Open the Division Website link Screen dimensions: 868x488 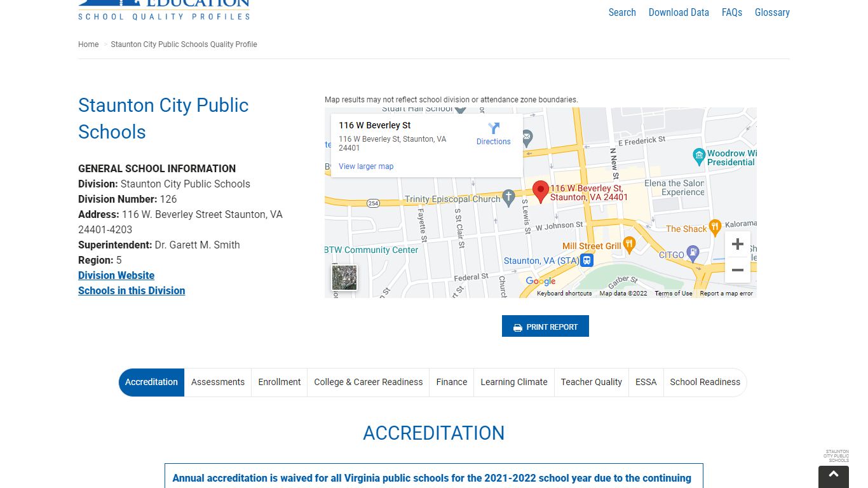116,275
